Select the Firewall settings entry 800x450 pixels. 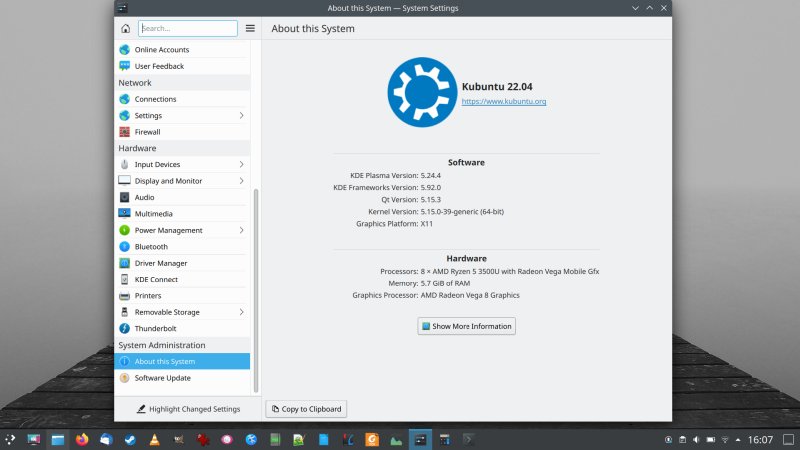[147, 132]
